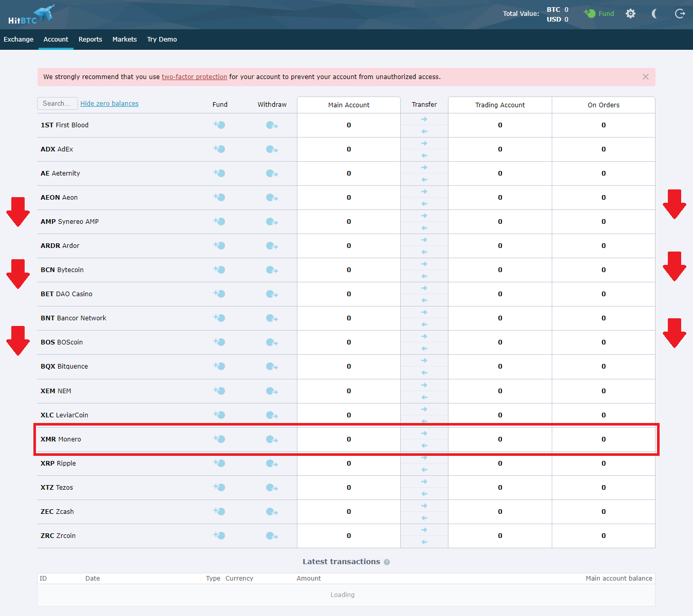Dismiss the two-factor warning banner
693x616 pixels.
click(646, 77)
